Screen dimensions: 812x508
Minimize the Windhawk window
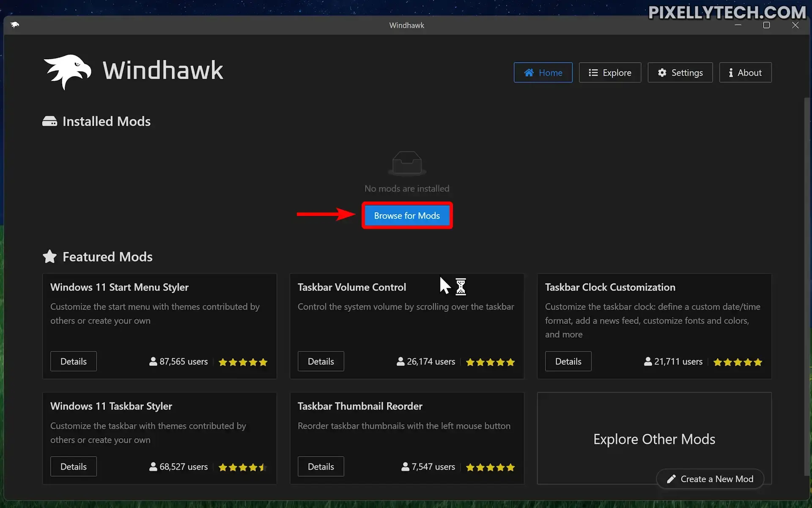pos(738,25)
